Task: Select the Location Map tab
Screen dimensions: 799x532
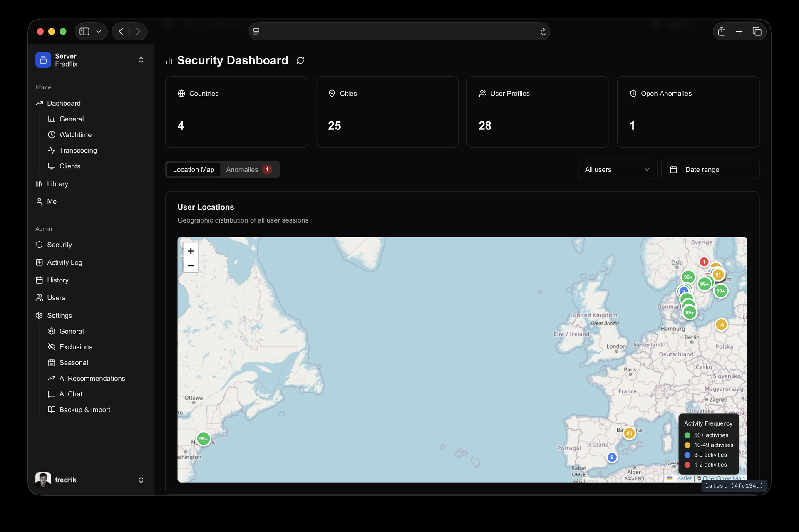Action: click(194, 170)
